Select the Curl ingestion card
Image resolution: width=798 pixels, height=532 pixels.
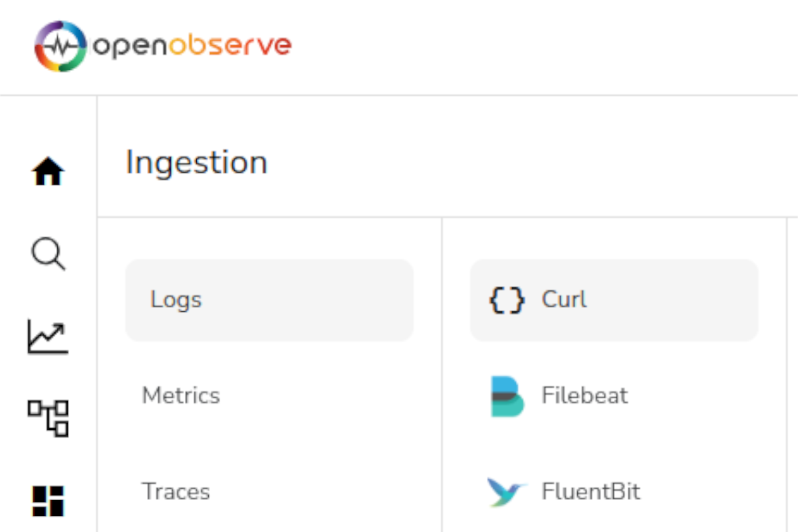tap(613, 300)
